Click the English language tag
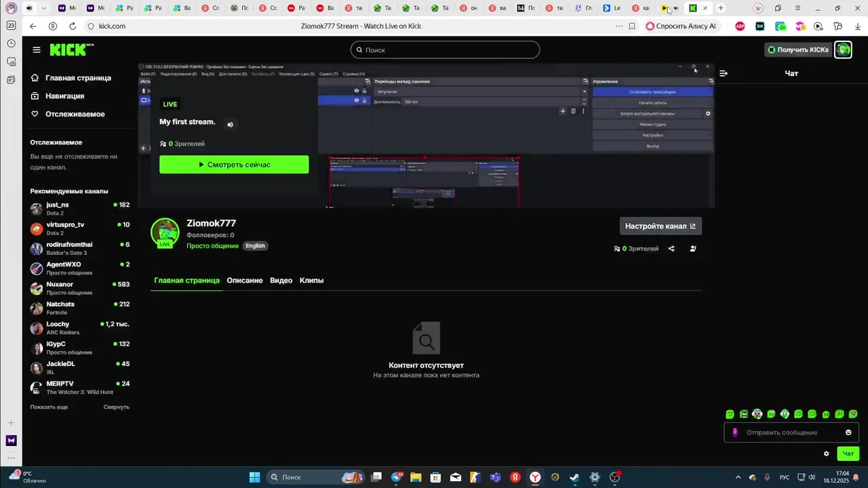Screen dimensions: 868x488 point(255,246)
